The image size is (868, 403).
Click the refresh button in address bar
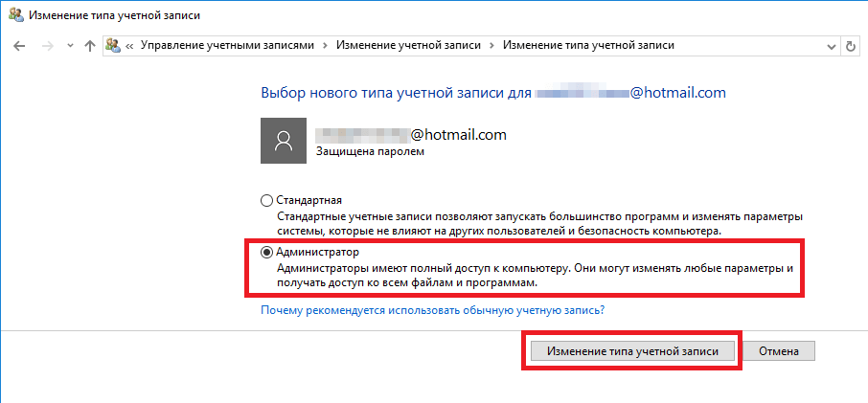[851, 45]
